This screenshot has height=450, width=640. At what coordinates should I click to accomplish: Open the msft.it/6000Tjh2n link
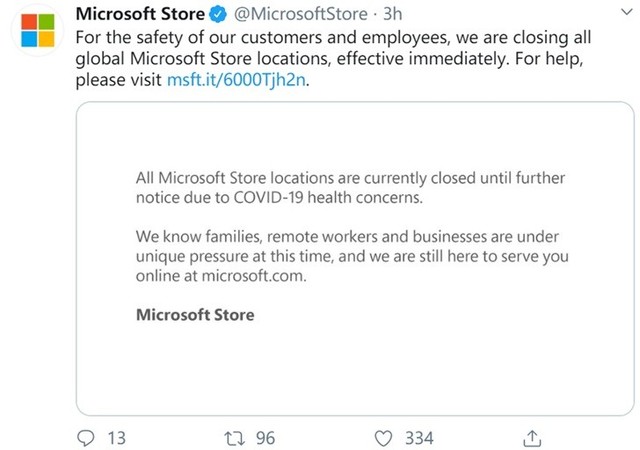pyautogui.click(x=236, y=80)
